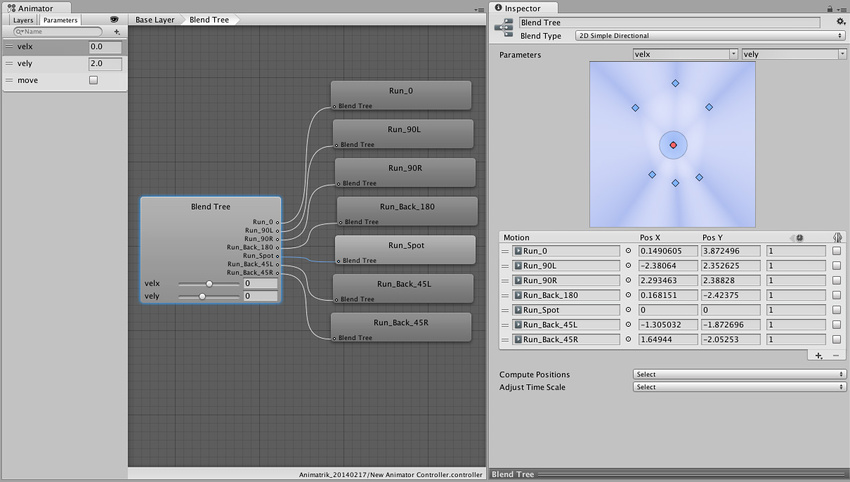The width and height of the screenshot is (850, 482).
Task: Open the Blend Type dropdown
Action: pyautogui.click(x=710, y=35)
